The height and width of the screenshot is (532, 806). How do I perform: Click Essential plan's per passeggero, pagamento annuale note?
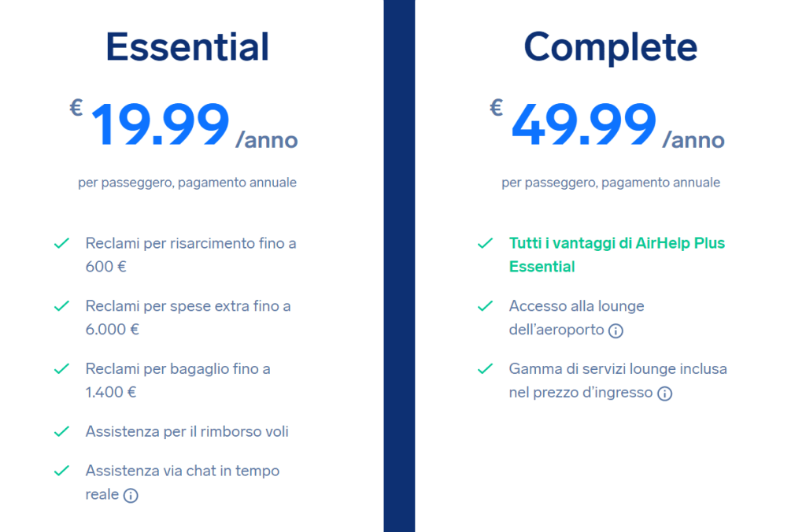click(187, 183)
